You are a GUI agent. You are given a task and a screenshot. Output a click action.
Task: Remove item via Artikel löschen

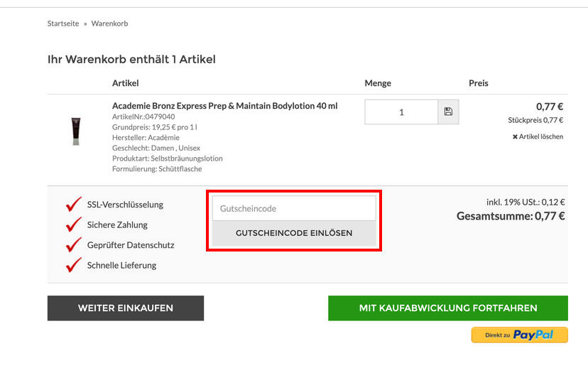pos(538,136)
